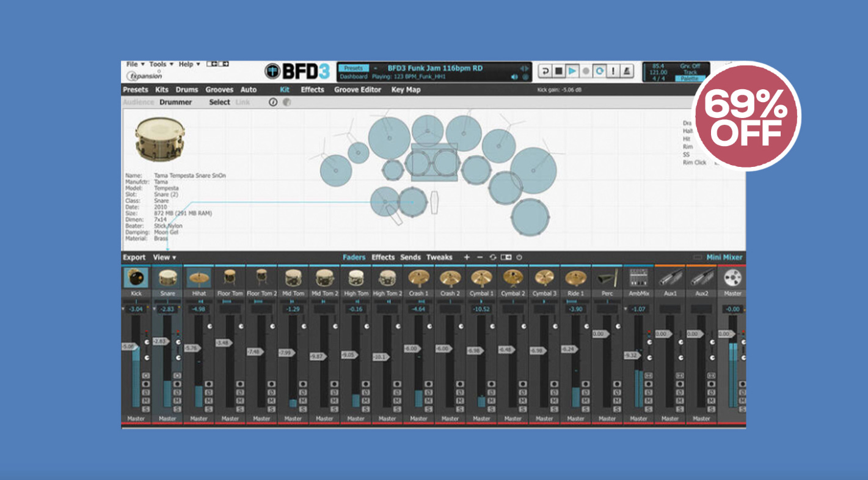Open the Kits browser tab
The image size is (868, 480).
coord(162,90)
